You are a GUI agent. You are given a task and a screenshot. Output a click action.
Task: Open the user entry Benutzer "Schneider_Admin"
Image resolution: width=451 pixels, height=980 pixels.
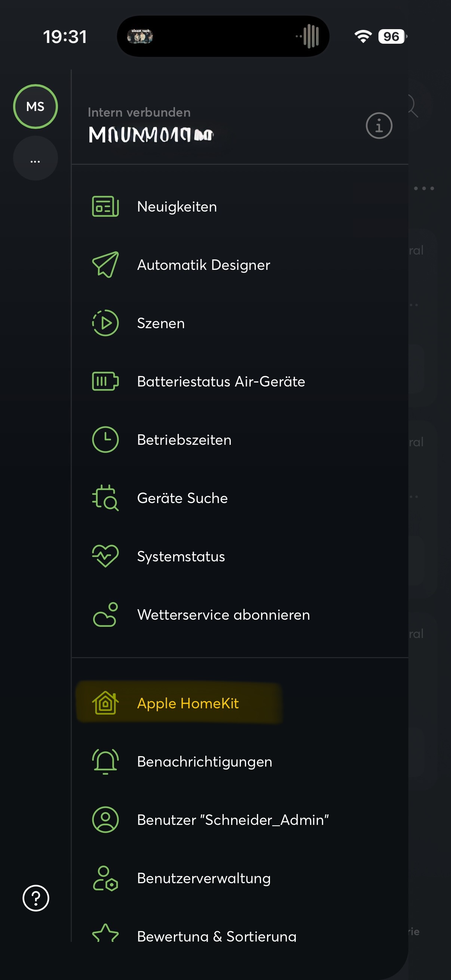pos(233,820)
